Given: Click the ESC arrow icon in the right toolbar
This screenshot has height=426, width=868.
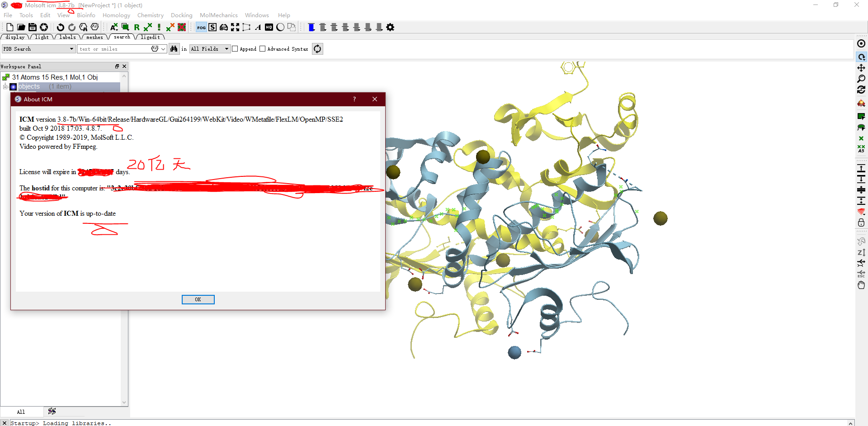Looking at the screenshot, I should click(861, 274).
